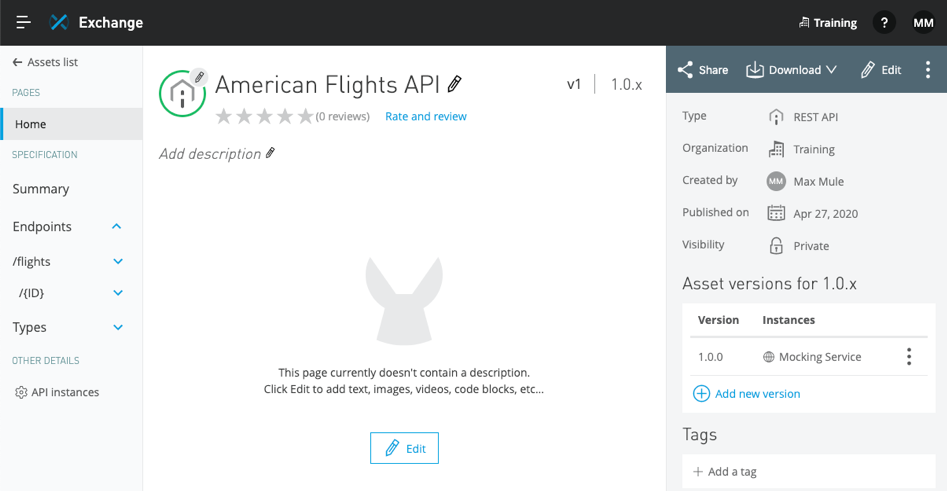947x491 pixels.
Task: Click pencil icon next to Add description
Action: 271,153
